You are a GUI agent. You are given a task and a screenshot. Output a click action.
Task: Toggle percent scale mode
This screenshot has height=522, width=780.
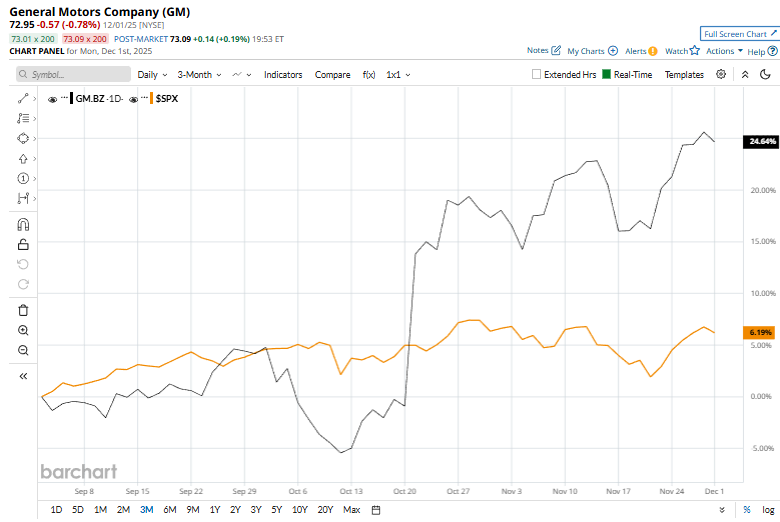tap(747, 510)
